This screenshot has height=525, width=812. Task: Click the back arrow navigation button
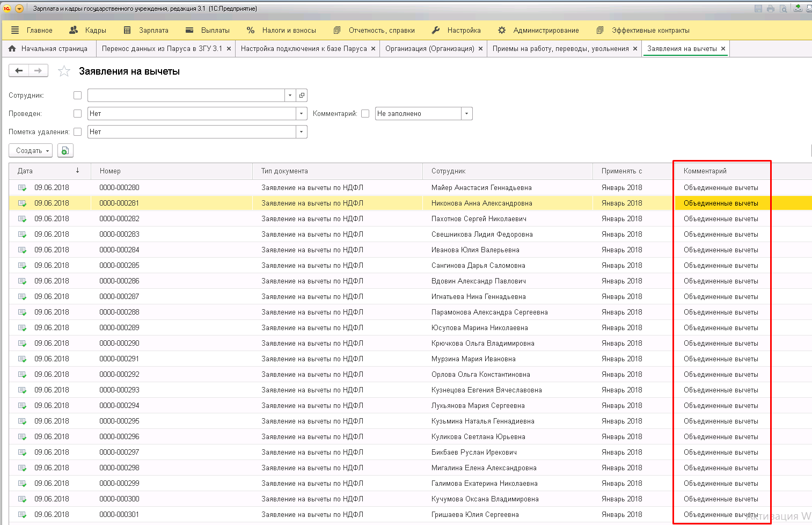(19, 71)
